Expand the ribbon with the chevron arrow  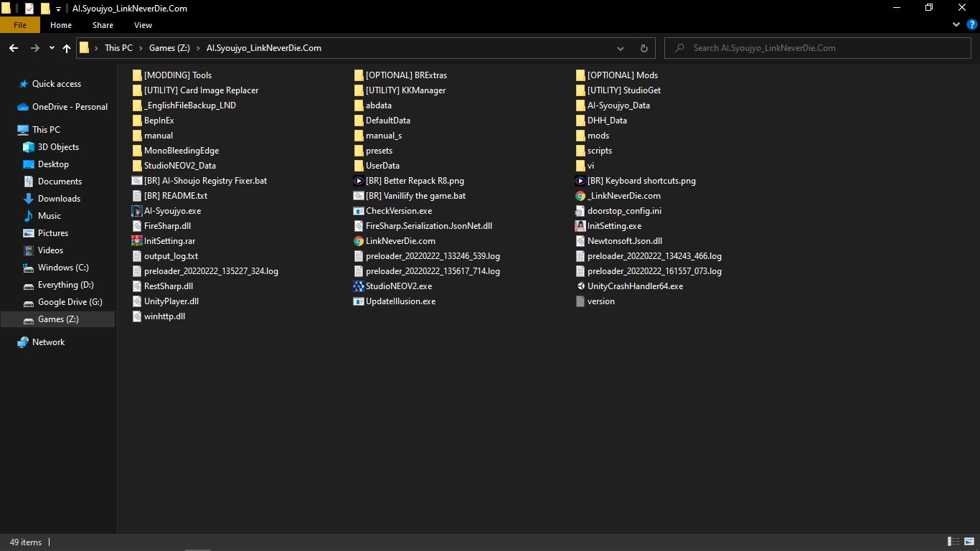coord(956,24)
